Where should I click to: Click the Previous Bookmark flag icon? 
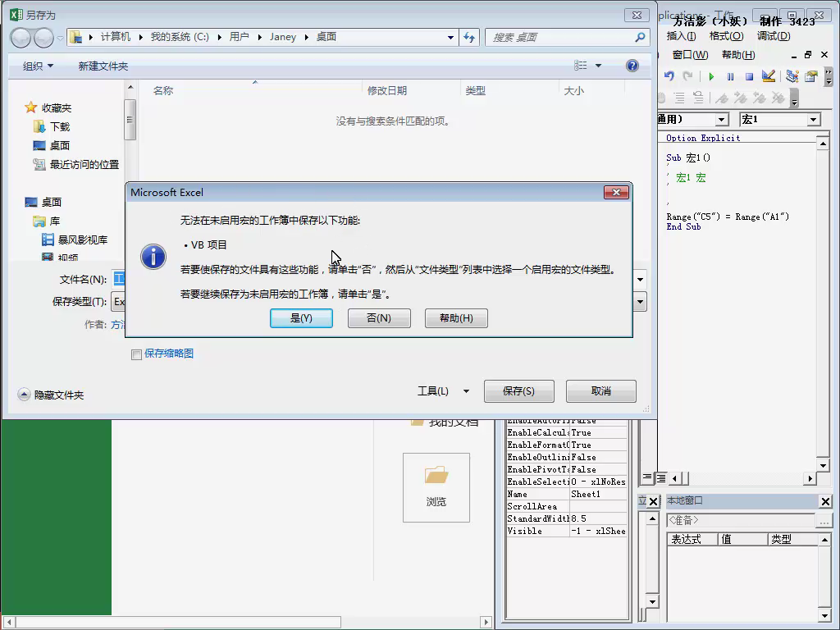pyautogui.click(x=759, y=98)
